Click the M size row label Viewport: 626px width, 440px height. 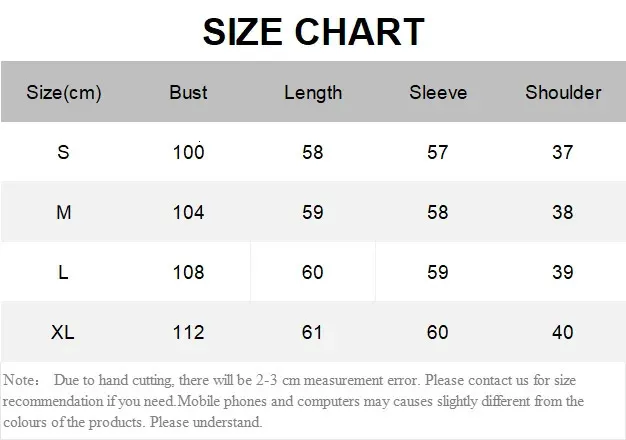[x=64, y=212]
